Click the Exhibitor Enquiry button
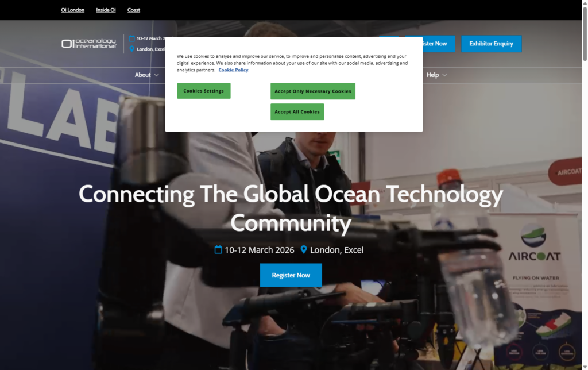588x370 pixels. [491, 44]
